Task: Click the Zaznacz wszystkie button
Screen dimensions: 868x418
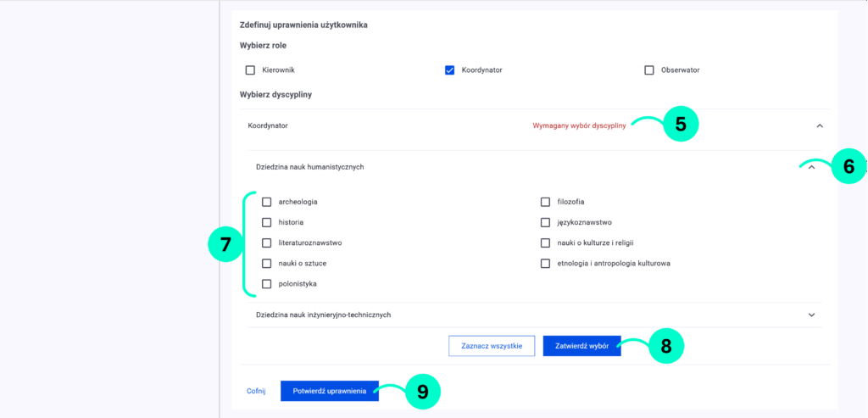Action: (492, 345)
